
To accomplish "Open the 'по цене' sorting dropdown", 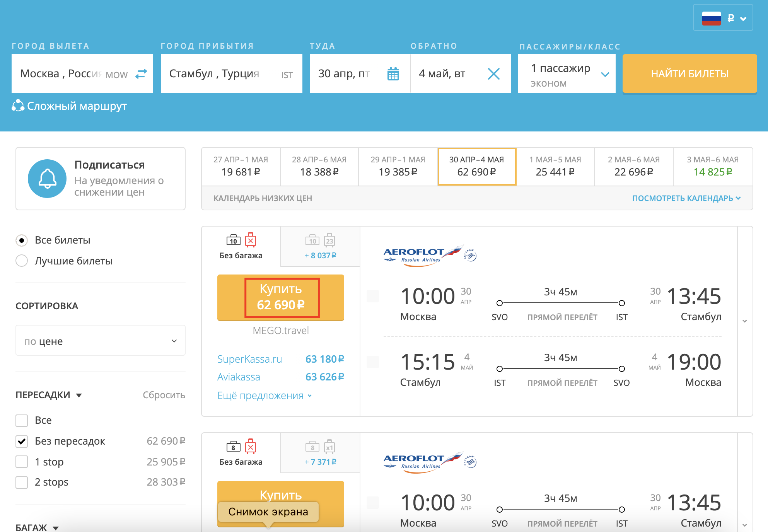I will point(101,341).
